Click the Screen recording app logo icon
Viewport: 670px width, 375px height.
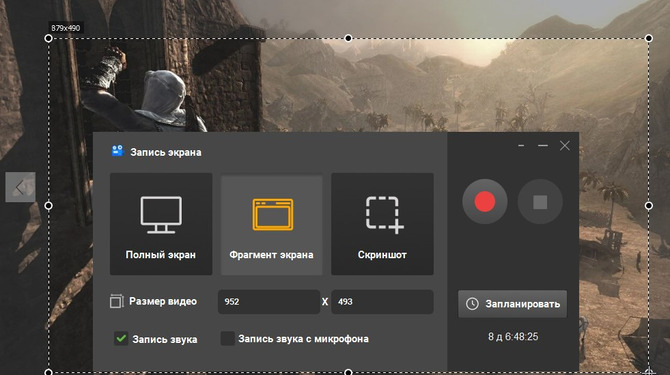pyautogui.click(x=118, y=151)
